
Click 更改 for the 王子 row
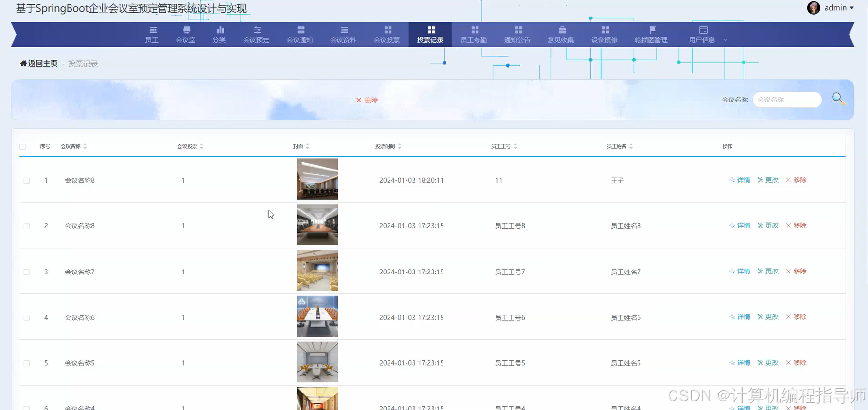point(768,180)
